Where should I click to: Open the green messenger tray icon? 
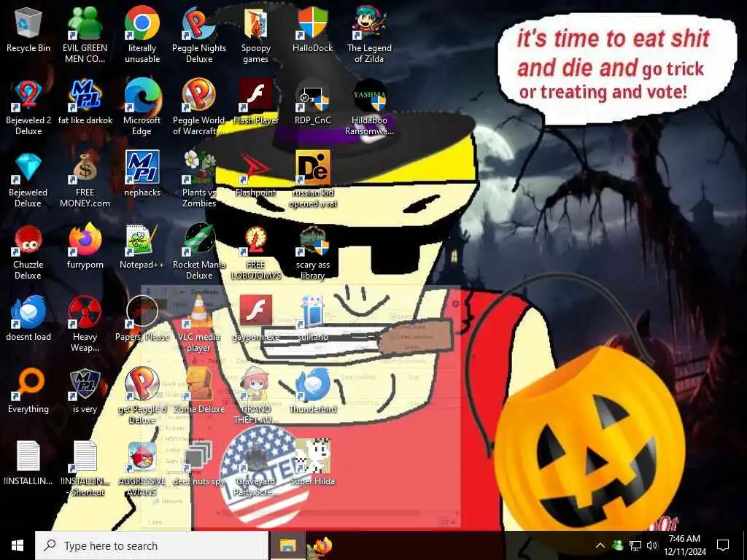pos(617,545)
